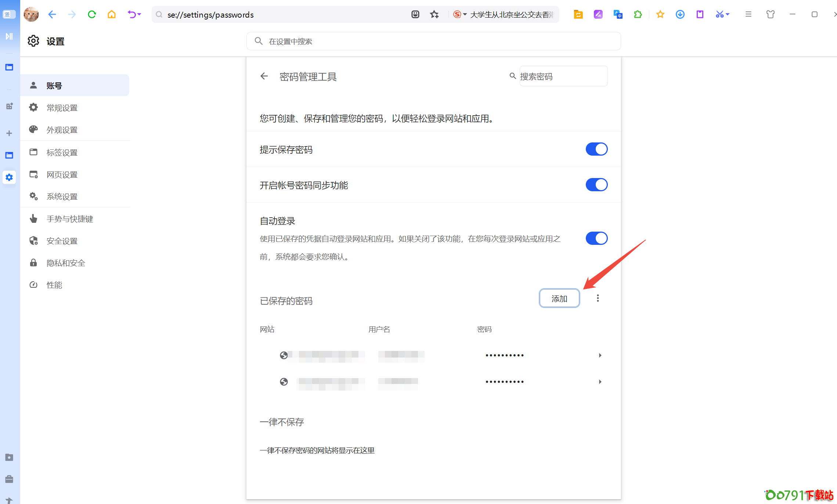This screenshot has width=837, height=504.
Task: Disable the 提示保存密码 toggle
Action: (596, 149)
